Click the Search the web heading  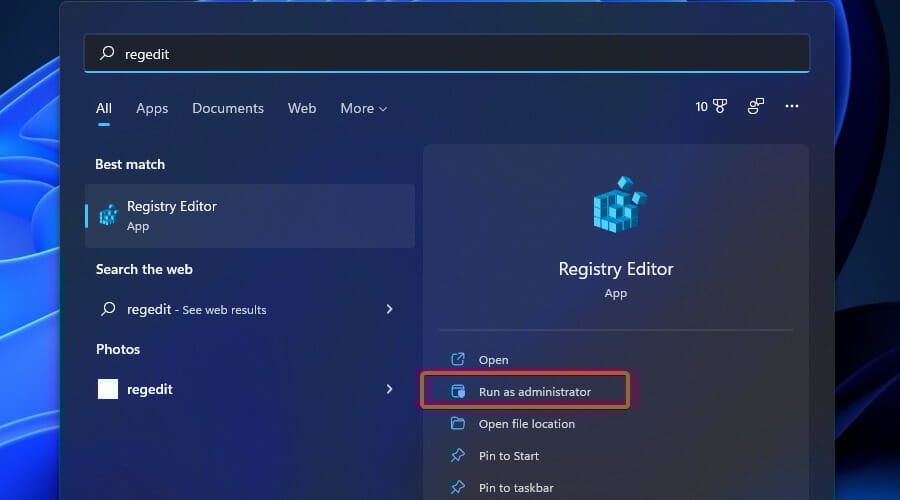pos(144,269)
